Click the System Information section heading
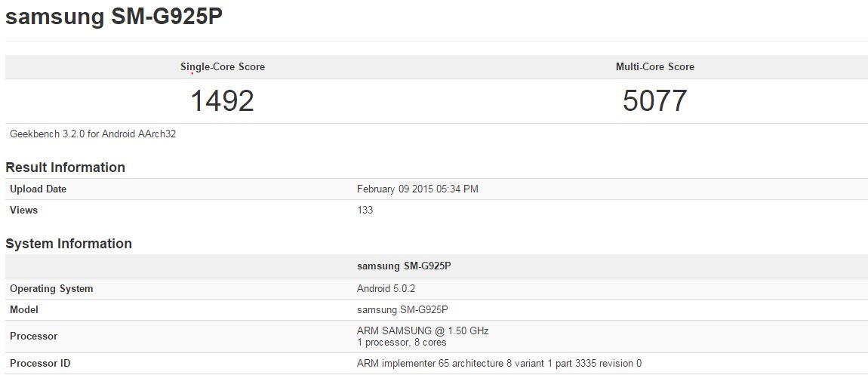 pos(69,244)
